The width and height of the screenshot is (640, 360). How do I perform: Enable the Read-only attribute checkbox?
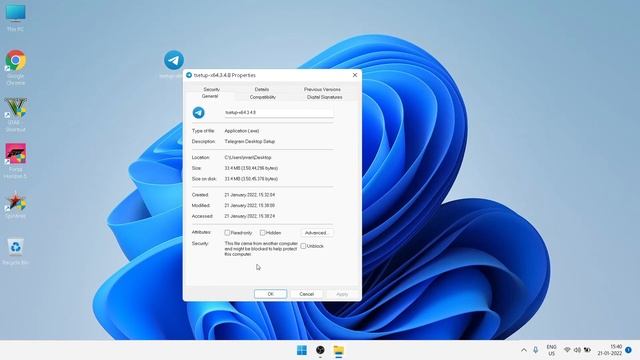227,233
